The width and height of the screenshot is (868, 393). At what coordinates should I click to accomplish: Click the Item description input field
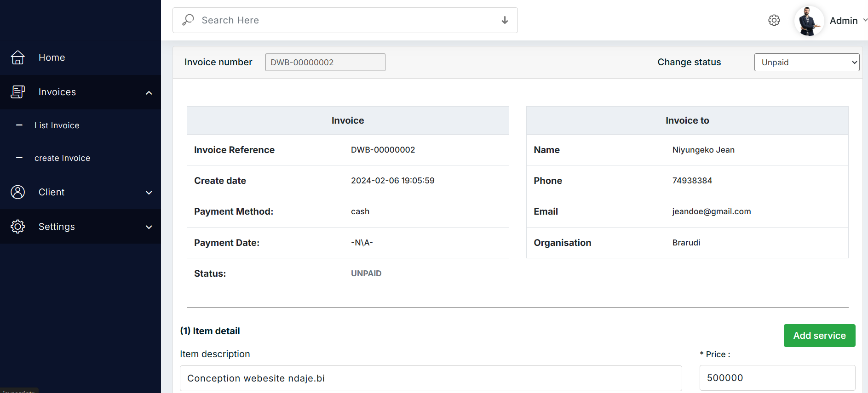tap(431, 378)
